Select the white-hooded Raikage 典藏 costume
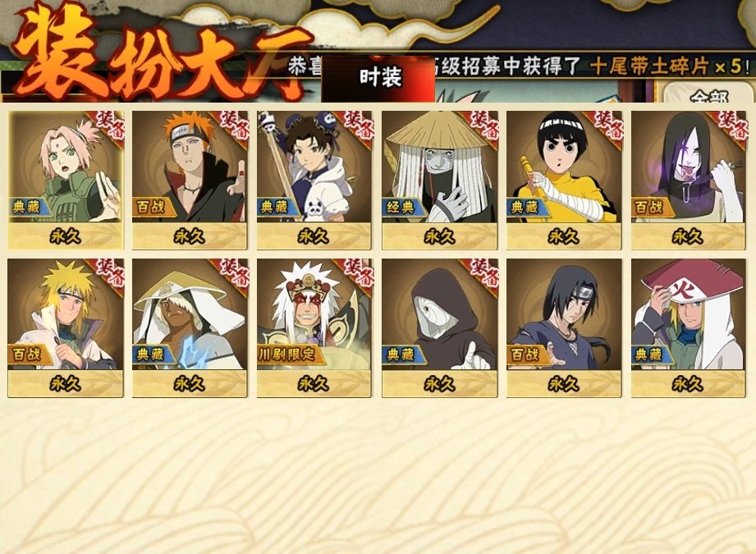 [x=190, y=327]
